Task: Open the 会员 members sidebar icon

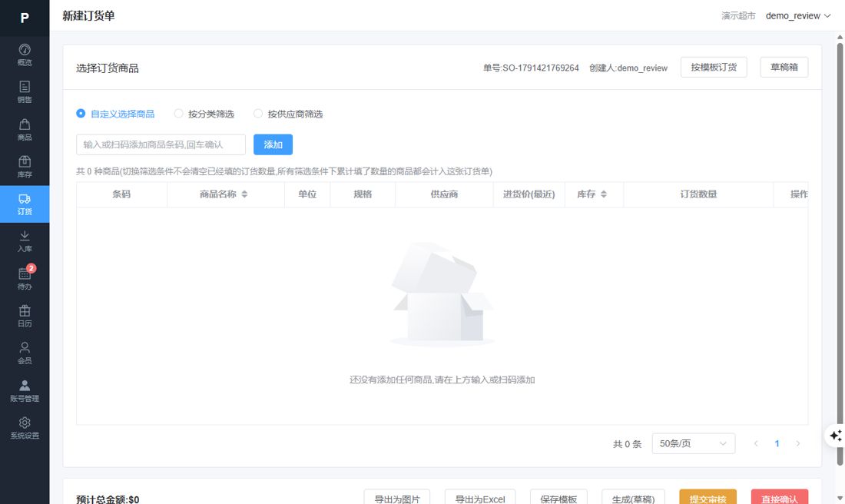Action: point(25,353)
